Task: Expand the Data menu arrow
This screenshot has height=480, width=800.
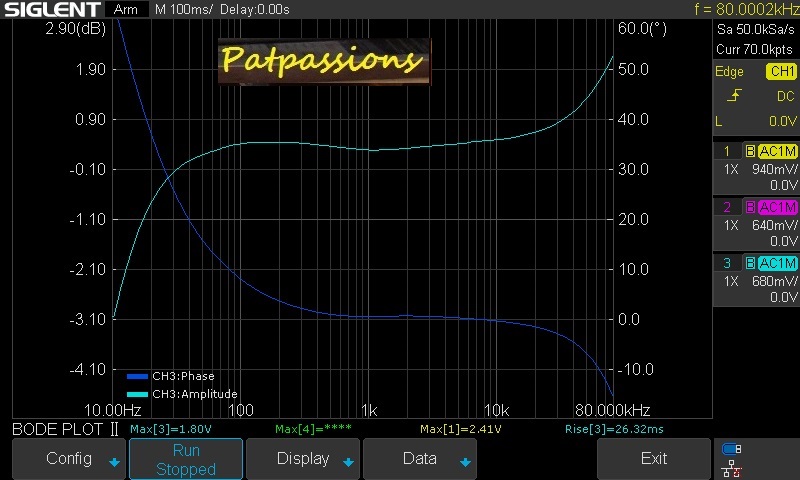Action: (x=464, y=462)
